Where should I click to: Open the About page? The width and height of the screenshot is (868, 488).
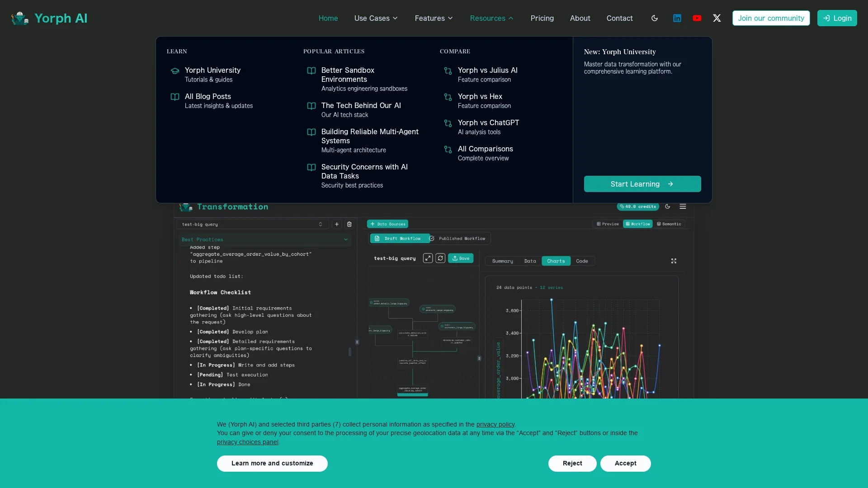point(580,18)
